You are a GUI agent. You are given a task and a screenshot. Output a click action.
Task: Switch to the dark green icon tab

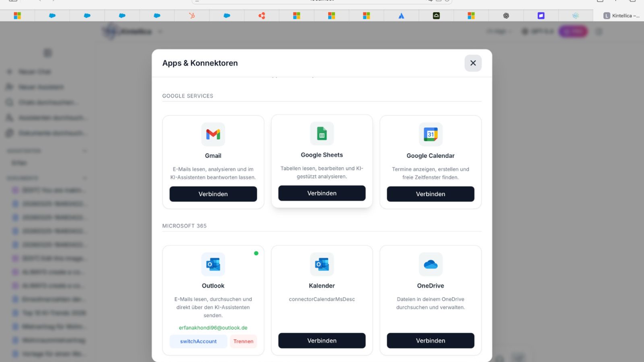(436, 16)
